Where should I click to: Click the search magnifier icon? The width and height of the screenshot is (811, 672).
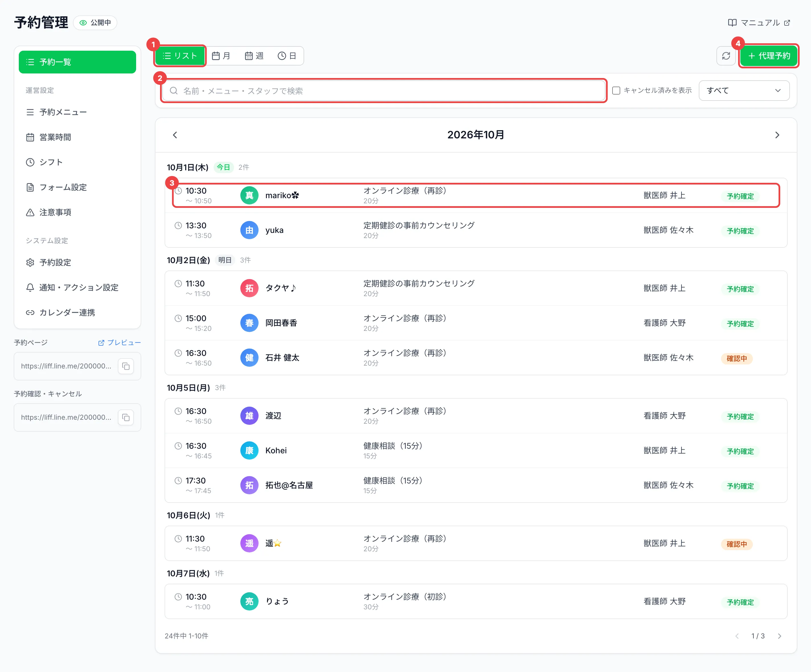pos(174,91)
